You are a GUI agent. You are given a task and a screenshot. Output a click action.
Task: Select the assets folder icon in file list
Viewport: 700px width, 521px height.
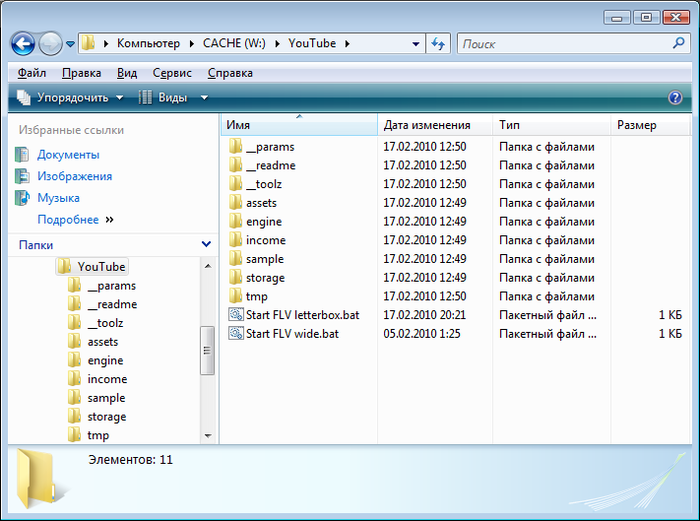[236, 202]
